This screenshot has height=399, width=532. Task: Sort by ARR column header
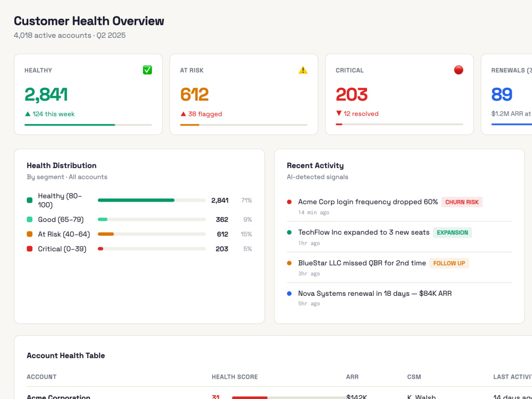[x=352, y=377]
